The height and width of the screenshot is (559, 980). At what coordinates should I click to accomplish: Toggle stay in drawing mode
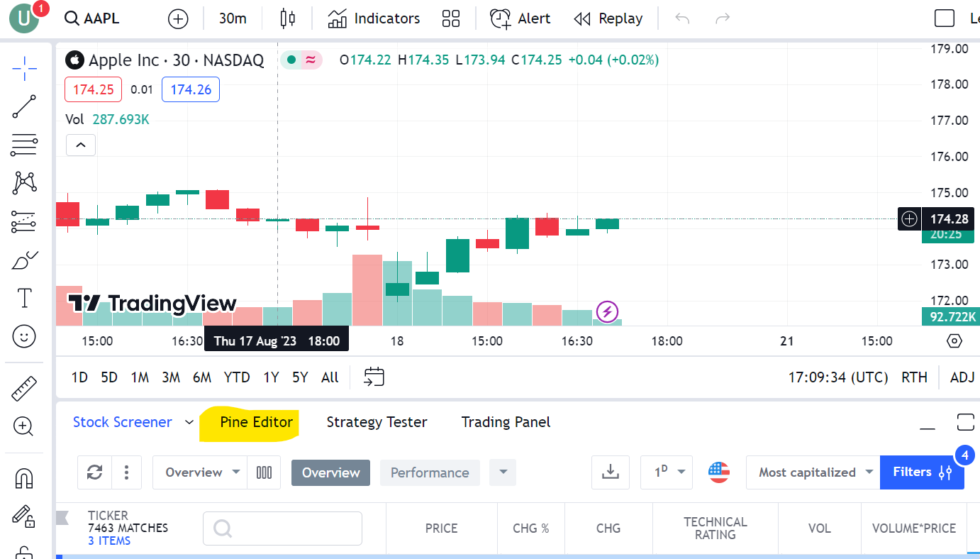(25, 516)
